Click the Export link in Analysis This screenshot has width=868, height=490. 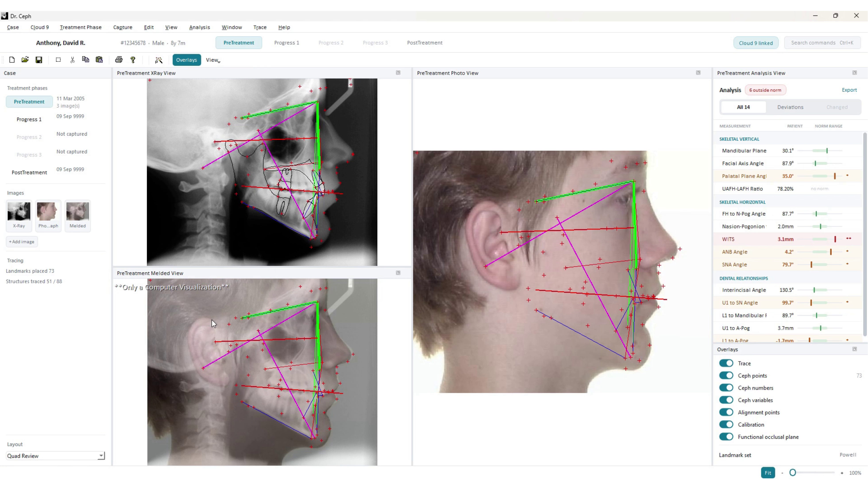tap(849, 90)
